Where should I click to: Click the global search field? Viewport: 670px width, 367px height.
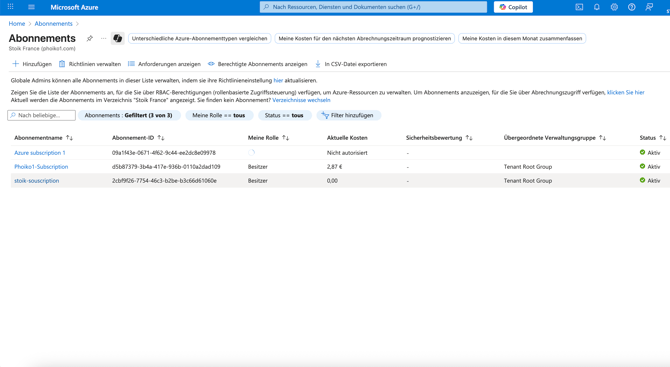pyautogui.click(x=373, y=7)
